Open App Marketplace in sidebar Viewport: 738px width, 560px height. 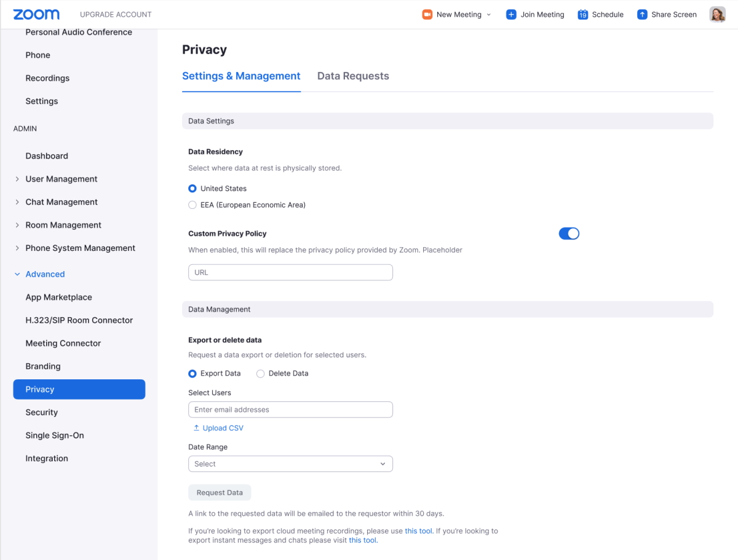(x=58, y=298)
